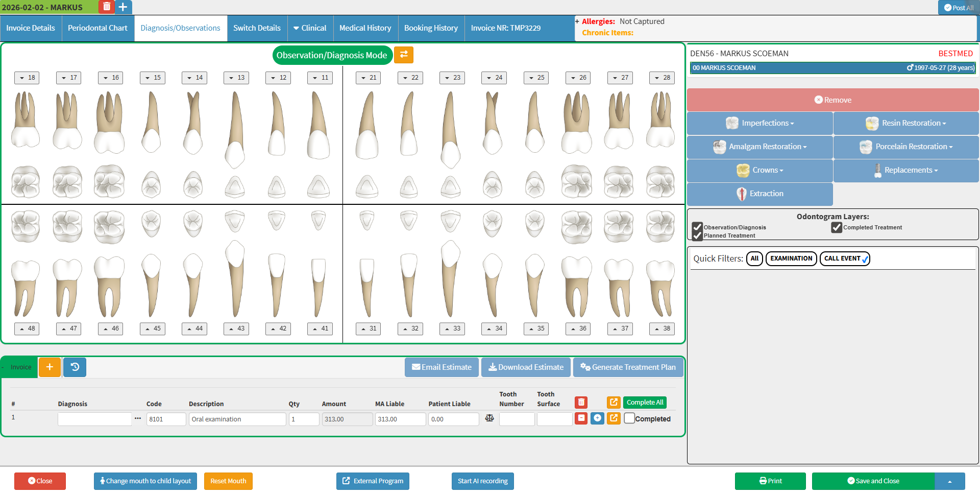This screenshot has height=495, width=980.
Task: Click the red delete-all trash icon in table header
Action: (x=581, y=403)
